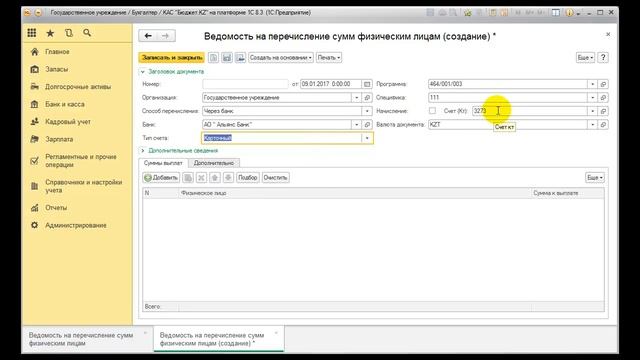Close the form with small x

(x=608, y=34)
